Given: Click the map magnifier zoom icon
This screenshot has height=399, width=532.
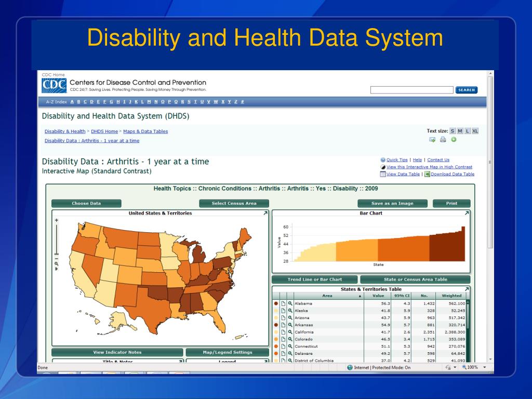Looking at the screenshot, I should tap(56, 264).
